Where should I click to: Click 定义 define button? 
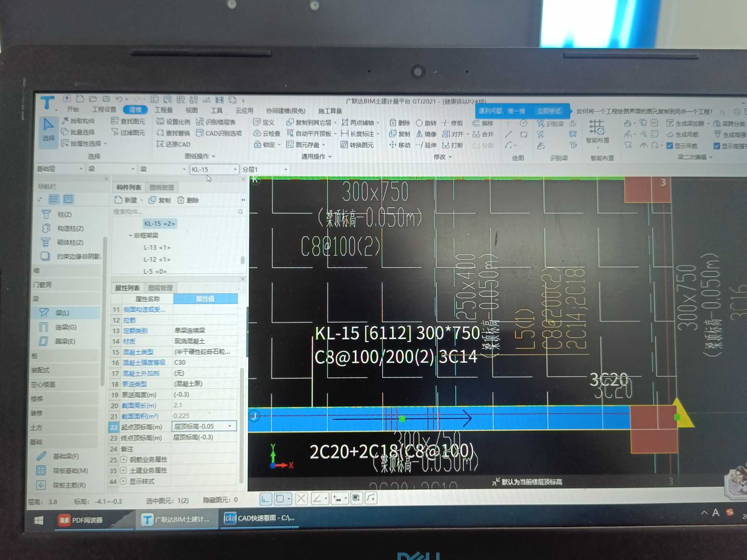tap(264, 122)
